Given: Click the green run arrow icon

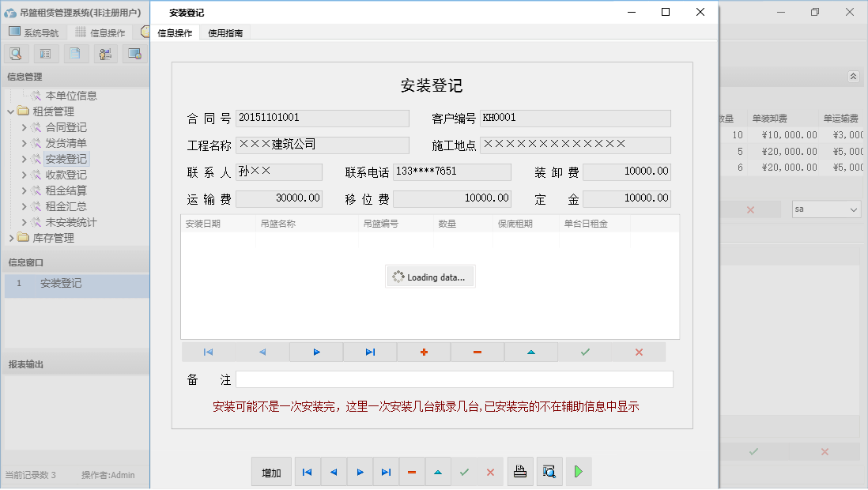Looking at the screenshot, I should [x=578, y=471].
